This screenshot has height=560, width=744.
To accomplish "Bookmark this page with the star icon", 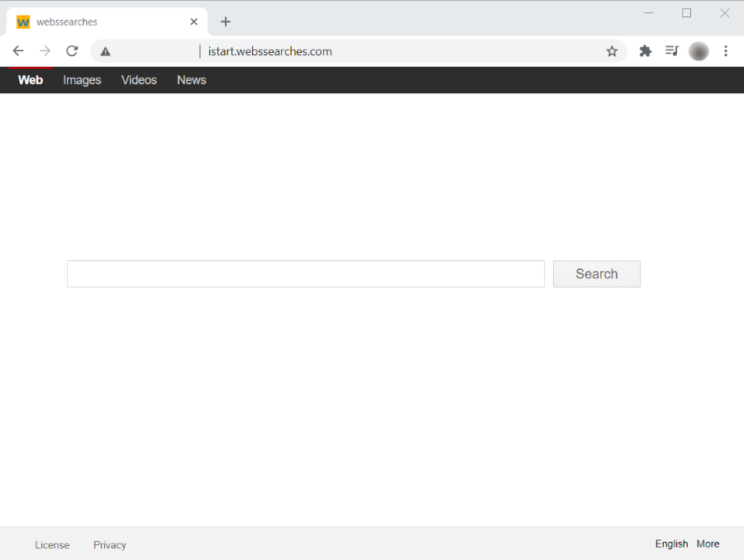I will click(x=612, y=51).
